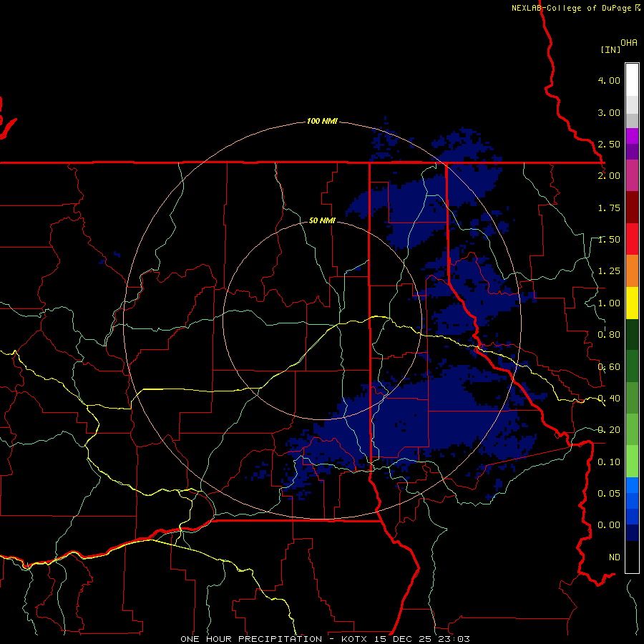
Task: Select the dark red legend swatch
Action: 632,208
